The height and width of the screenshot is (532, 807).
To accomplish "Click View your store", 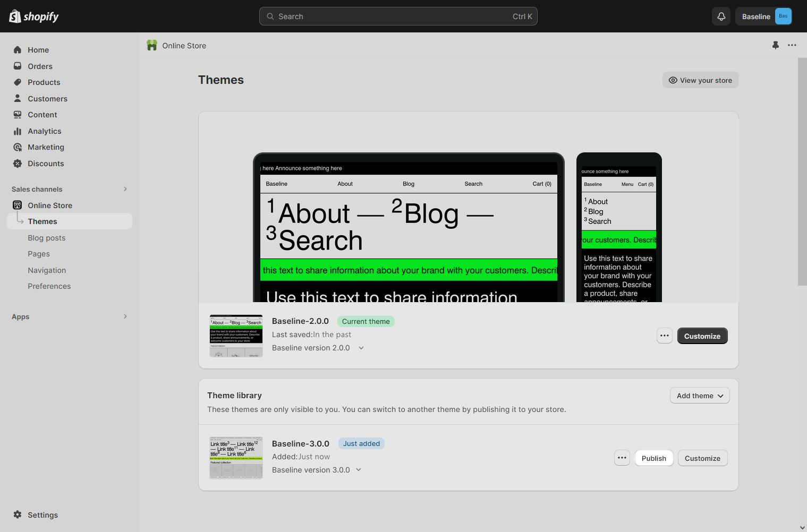I will 700,80.
